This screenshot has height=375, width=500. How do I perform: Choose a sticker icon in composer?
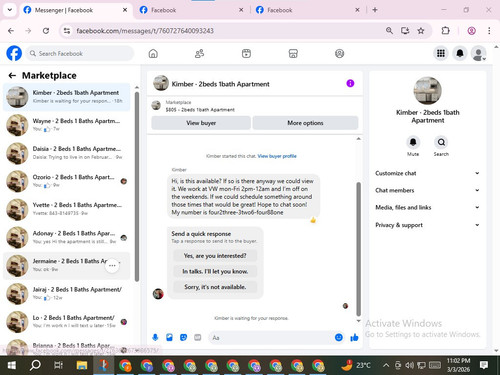tap(183, 338)
